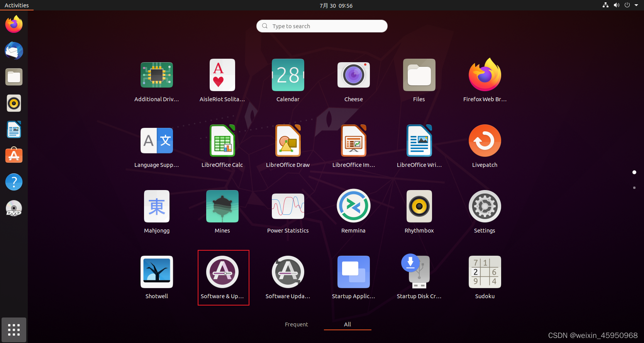Open Ubuntu Software from dock

(x=14, y=156)
